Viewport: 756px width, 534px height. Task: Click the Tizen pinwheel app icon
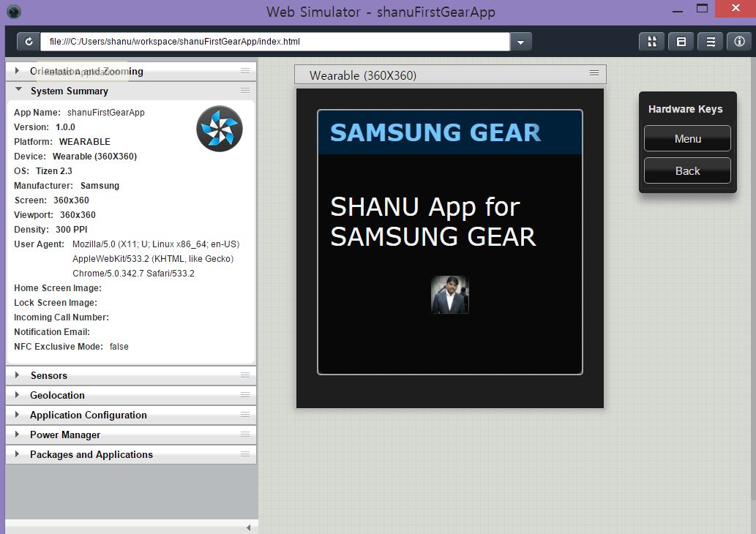(x=220, y=129)
